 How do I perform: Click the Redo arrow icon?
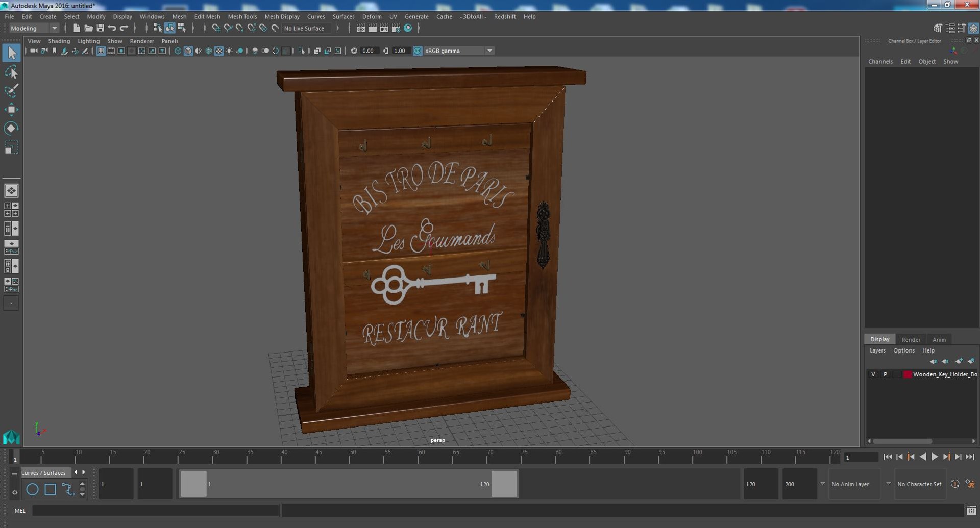tap(124, 28)
